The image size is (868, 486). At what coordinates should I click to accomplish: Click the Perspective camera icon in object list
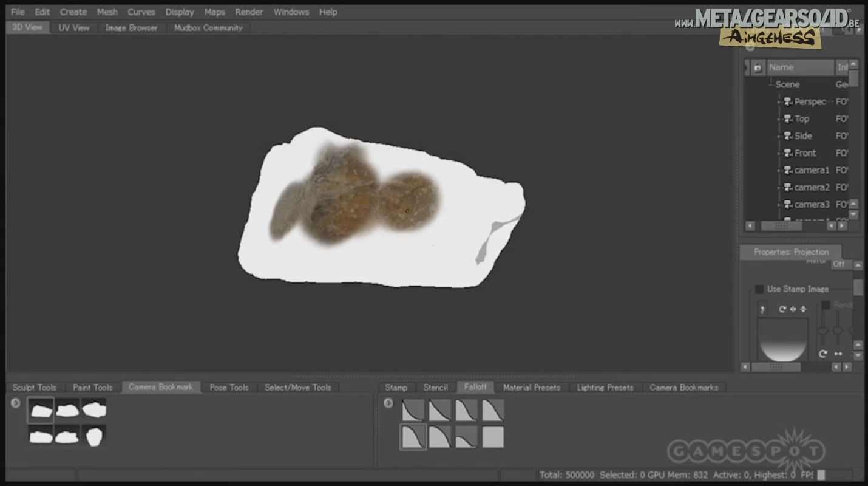[x=788, y=102]
